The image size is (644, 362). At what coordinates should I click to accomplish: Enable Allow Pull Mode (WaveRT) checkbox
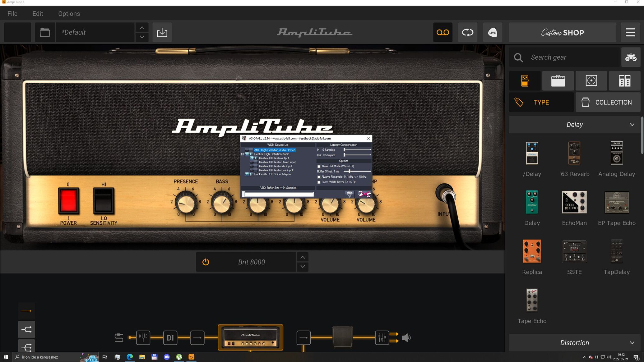[x=319, y=167]
